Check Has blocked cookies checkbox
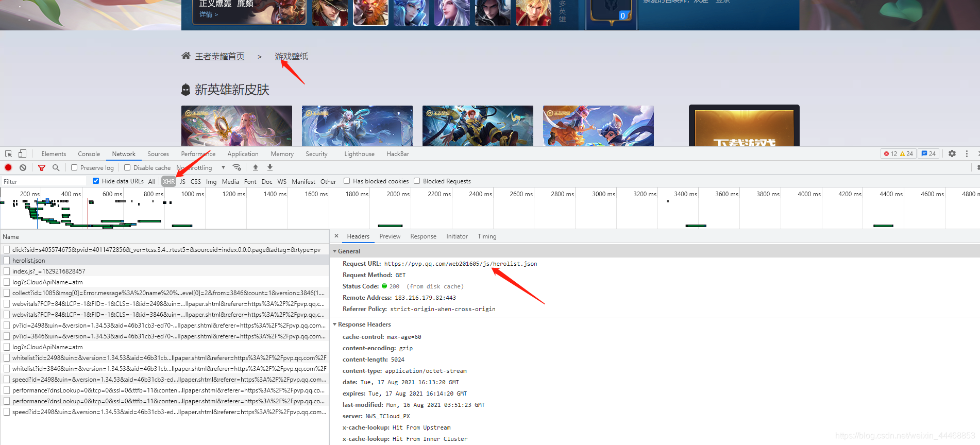 coord(347,181)
